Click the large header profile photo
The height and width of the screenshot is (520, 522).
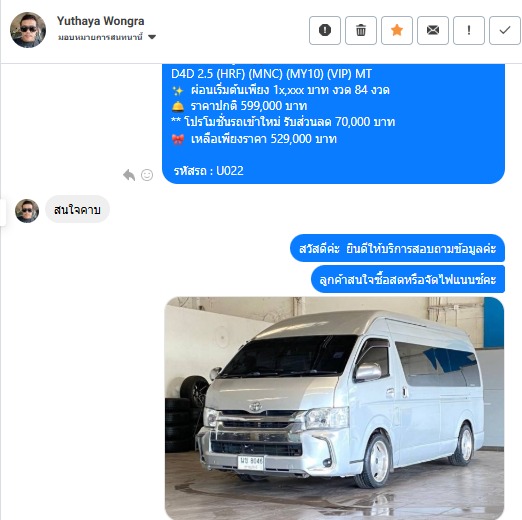click(x=28, y=30)
